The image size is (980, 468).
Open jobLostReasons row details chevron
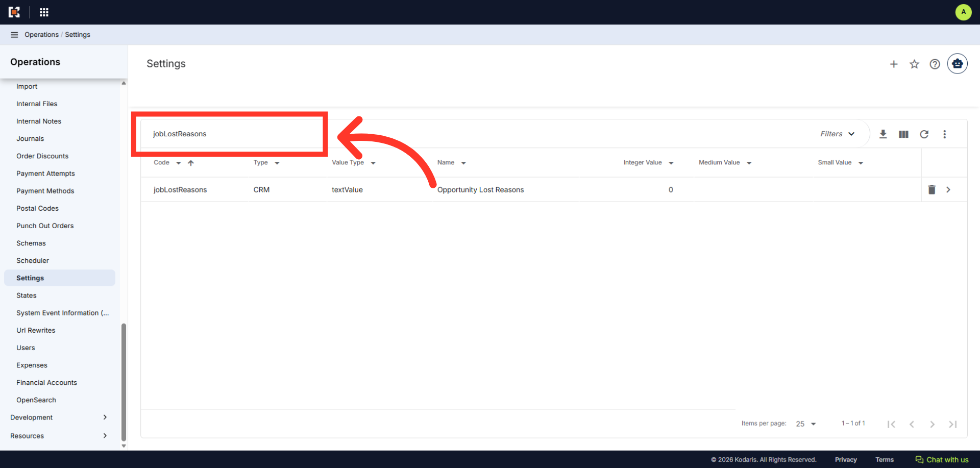[948, 190]
